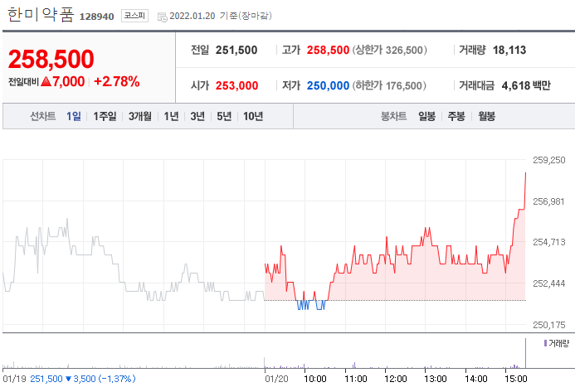The height and width of the screenshot is (392, 575).
Task: Click the red up-triangle change indicator
Action: (46, 81)
